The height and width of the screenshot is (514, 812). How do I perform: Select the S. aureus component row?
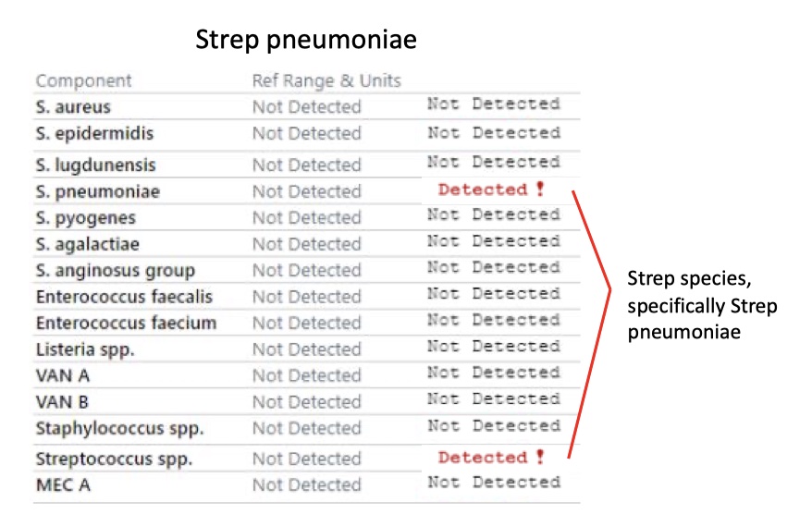point(306,106)
